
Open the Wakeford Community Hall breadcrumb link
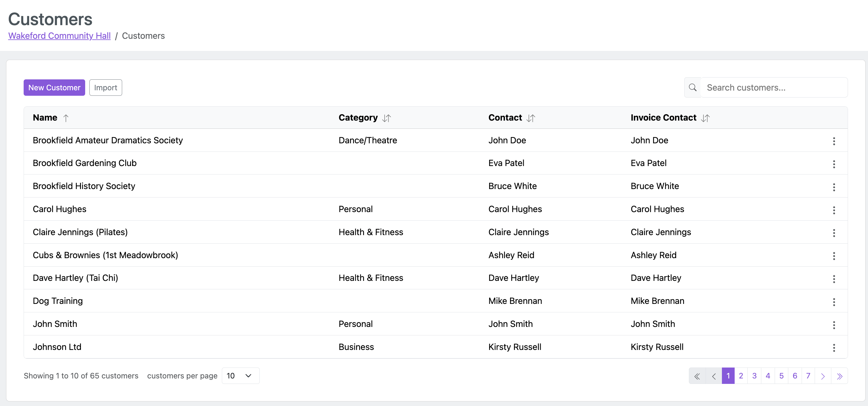click(x=59, y=36)
